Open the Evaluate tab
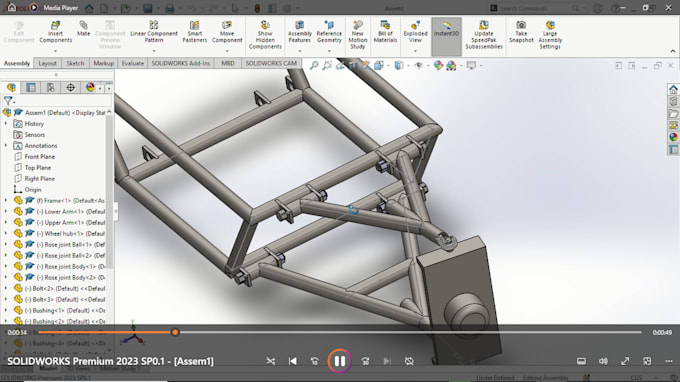Viewport: 680px width, 382px height. 132,63
